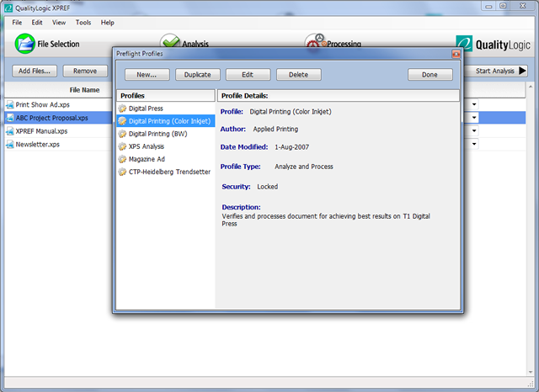Click the QualityLogic XPREF title bar icon
The height and width of the screenshot is (392, 539).
(8, 8)
